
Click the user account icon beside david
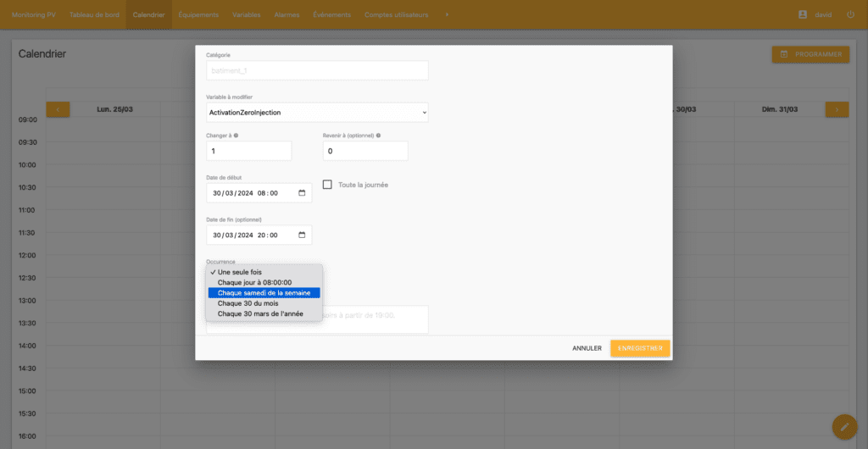803,15
